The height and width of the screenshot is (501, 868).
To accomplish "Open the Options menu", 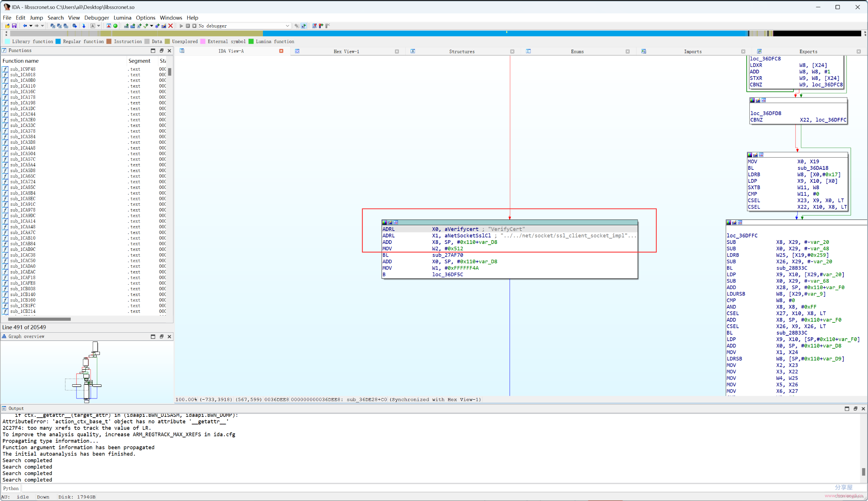I will (x=145, y=18).
